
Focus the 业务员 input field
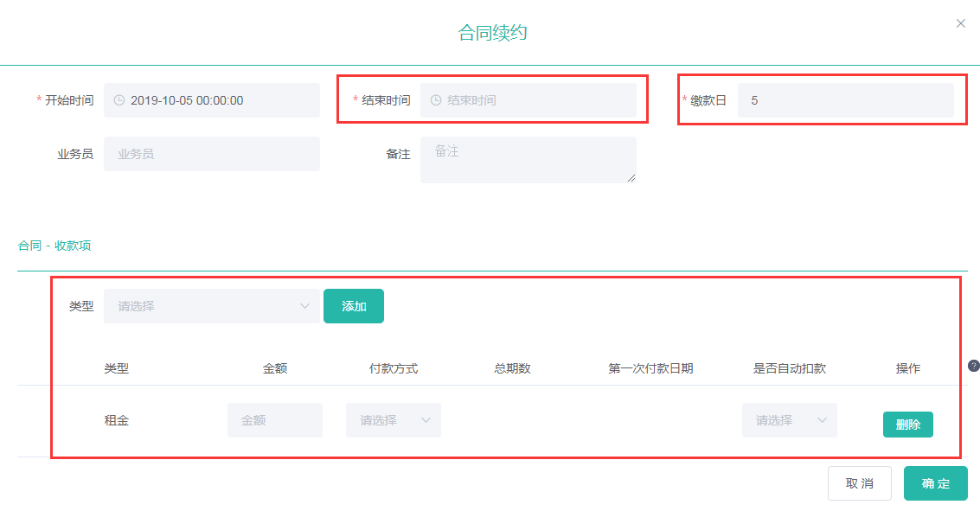point(212,154)
